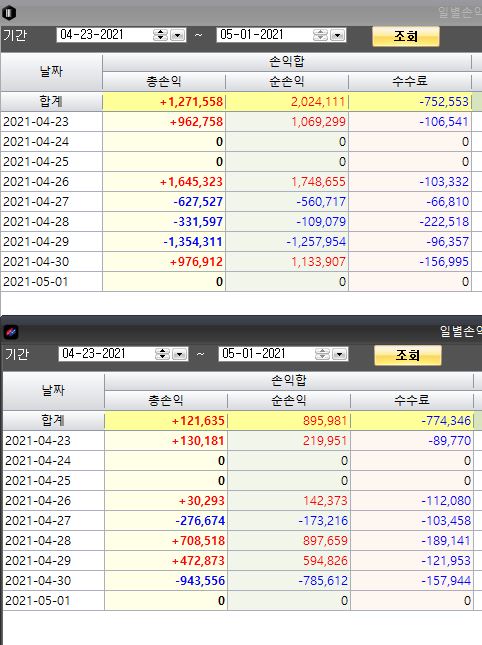This screenshot has height=645, width=482.
Task: Click 조회 button in the upper window
Action: pyautogui.click(x=406, y=36)
